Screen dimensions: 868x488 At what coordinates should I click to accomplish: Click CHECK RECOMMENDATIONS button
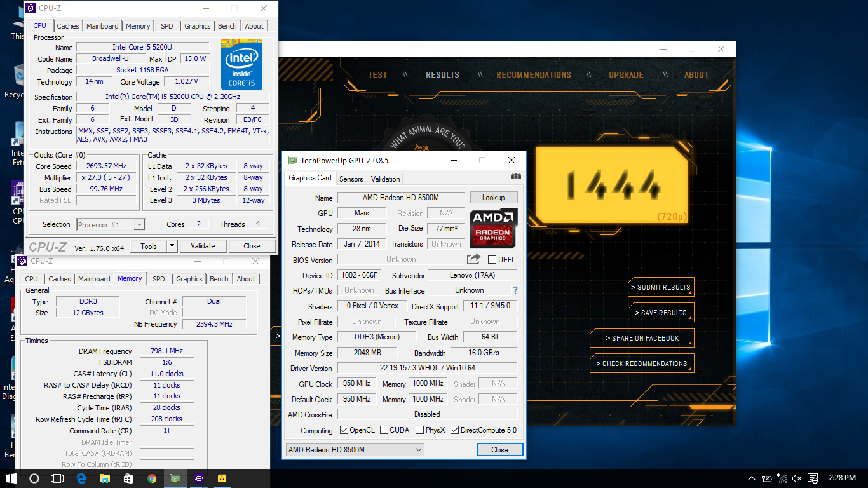coord(642,363)
